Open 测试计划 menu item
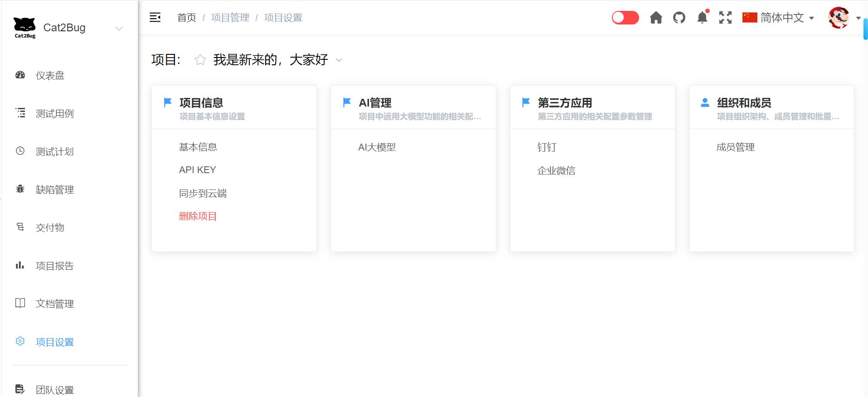Image resolution: width=868 pixels, height=397 pixels. coord(55,151)
